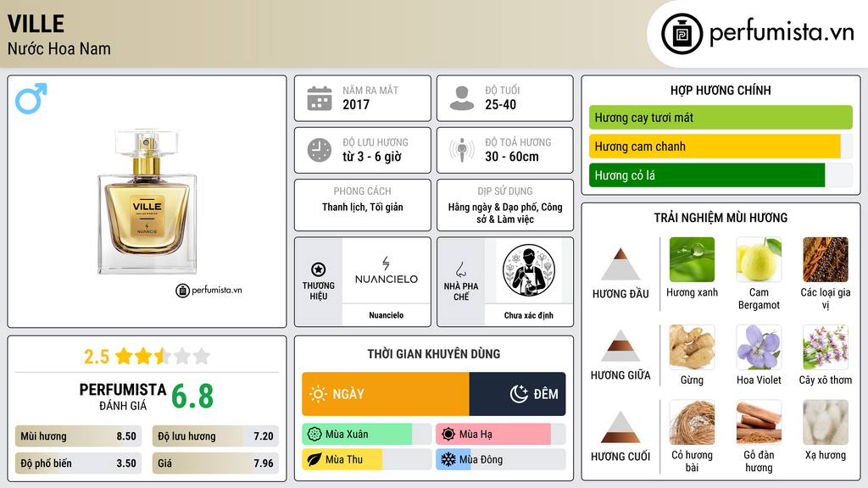Viewport: 868px width, 488px height.
Task: Click the perfumista.vn bottle logo in the header
Action: pos(682,34)
